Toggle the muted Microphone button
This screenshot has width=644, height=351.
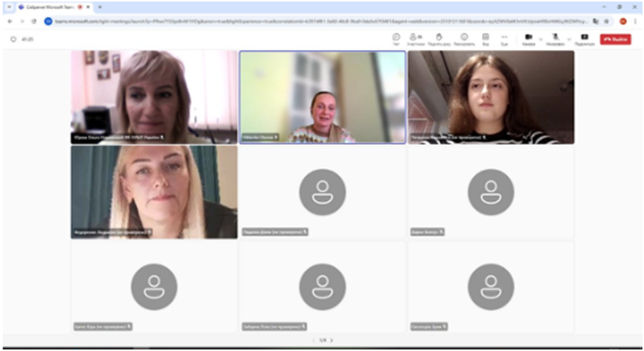pyautogui.click(x=555, y=39)
